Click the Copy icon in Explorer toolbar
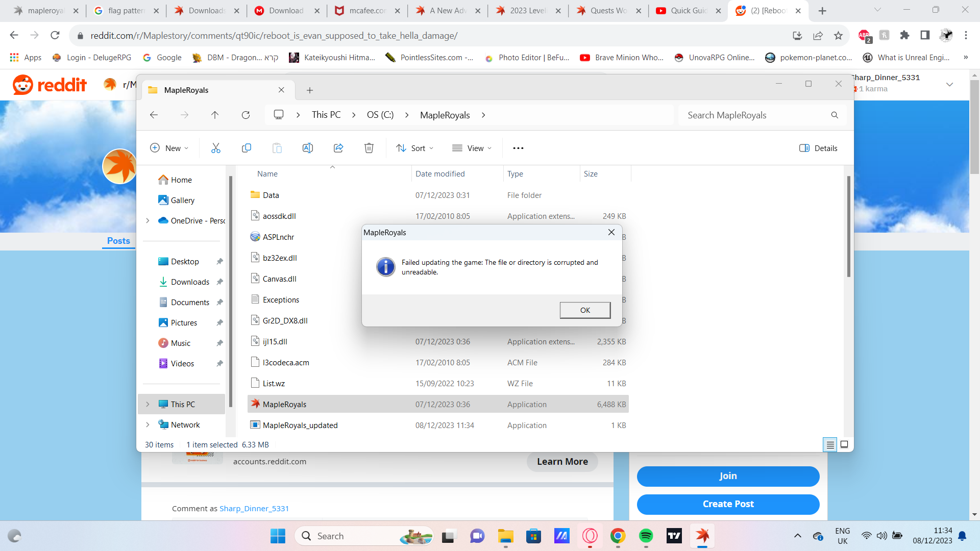Image resolution: width=980 pixels, height=551 pixels. point(247,148)
